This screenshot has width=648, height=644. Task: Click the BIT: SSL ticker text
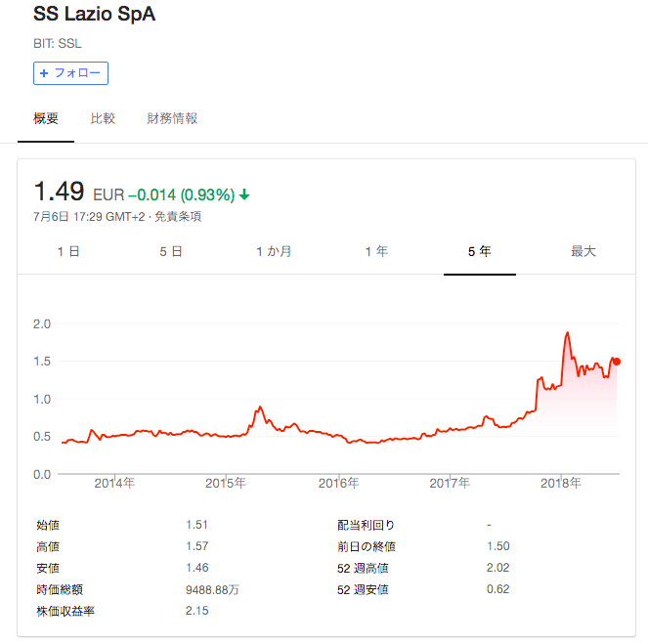click(x=58, y=43)
